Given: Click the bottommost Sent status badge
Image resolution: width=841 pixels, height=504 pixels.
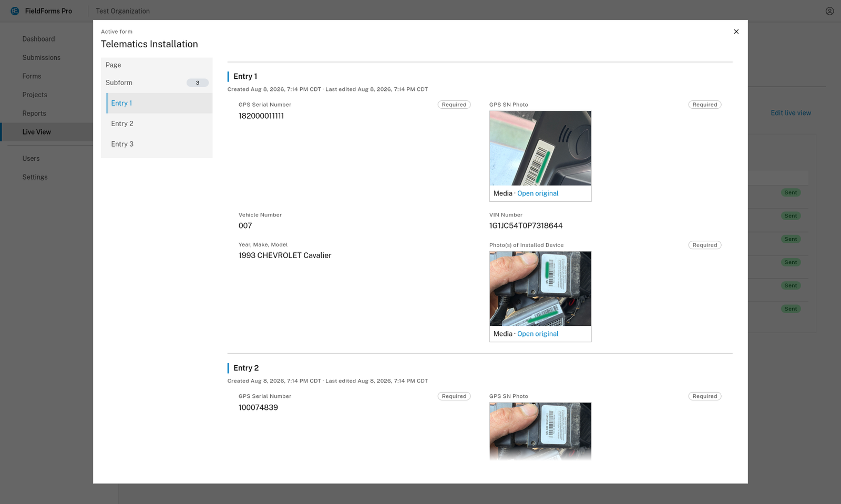Looking at the screenshot, I should pos(791,309).
